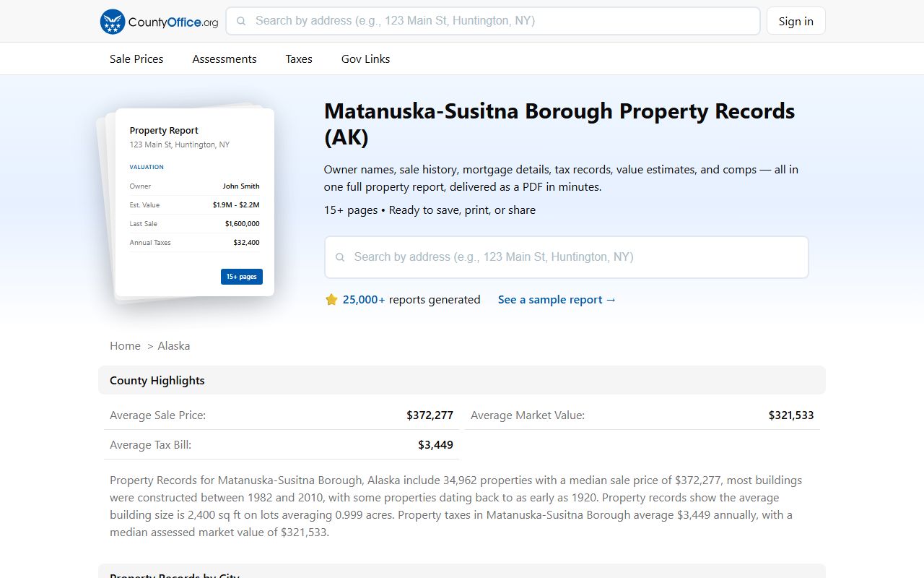Image resolution: width=924 pixels, height=578 pixels.
Task: Click the $1.9M - $2.2M estimate on the card
Action: (x=236, y=204)
